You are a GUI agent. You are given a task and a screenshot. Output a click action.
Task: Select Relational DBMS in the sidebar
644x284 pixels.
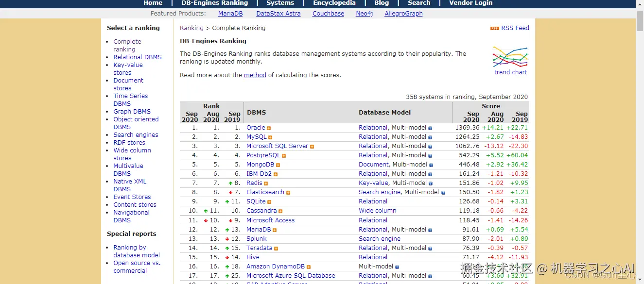tap(138, 57)
